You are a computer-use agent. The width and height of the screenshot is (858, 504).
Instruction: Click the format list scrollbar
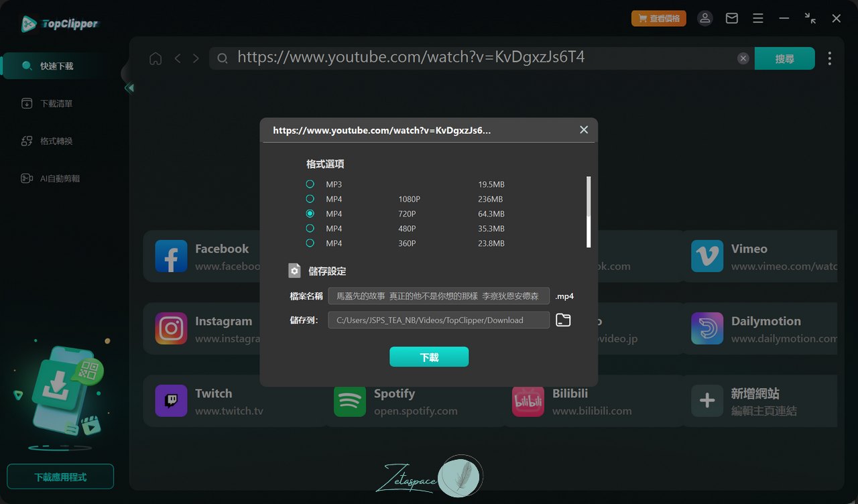coord(589,212)
